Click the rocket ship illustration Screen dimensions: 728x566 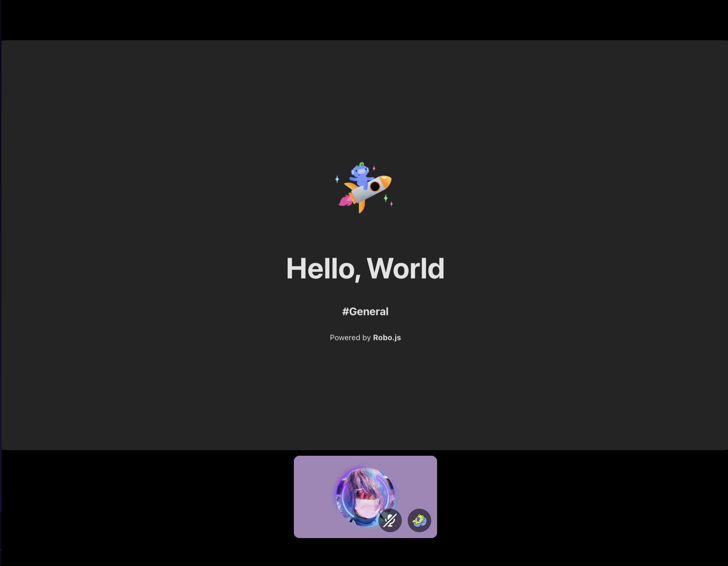364,194
